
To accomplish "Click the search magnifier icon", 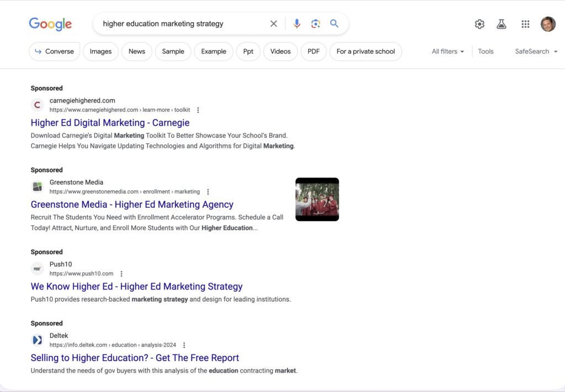I will click(x=334, y=24).
